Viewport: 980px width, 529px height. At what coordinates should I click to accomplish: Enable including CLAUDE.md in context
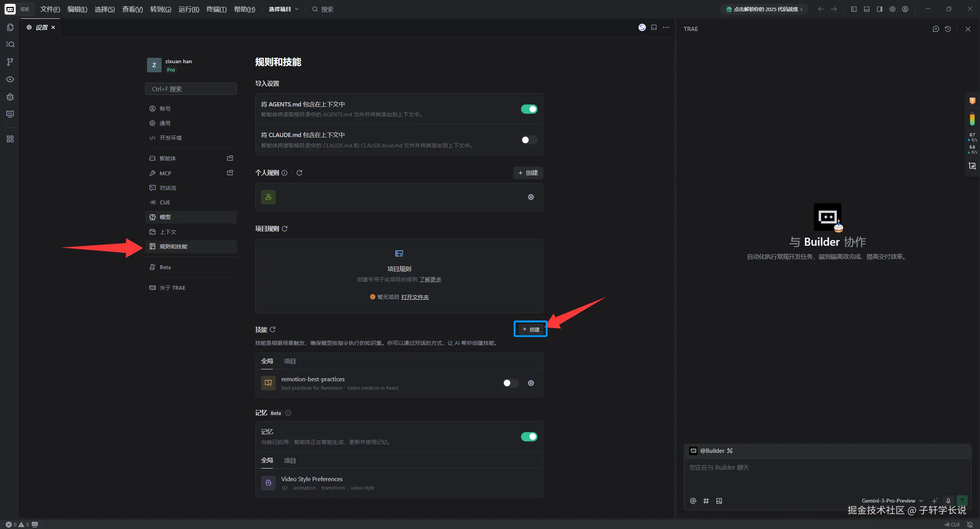(x=529, y=140)
